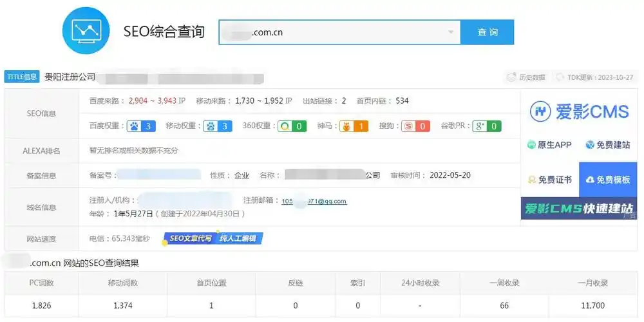Click the 索引 column header
Image resolution: width=644 pixels, height=322 pixels.
pos(357,283)
